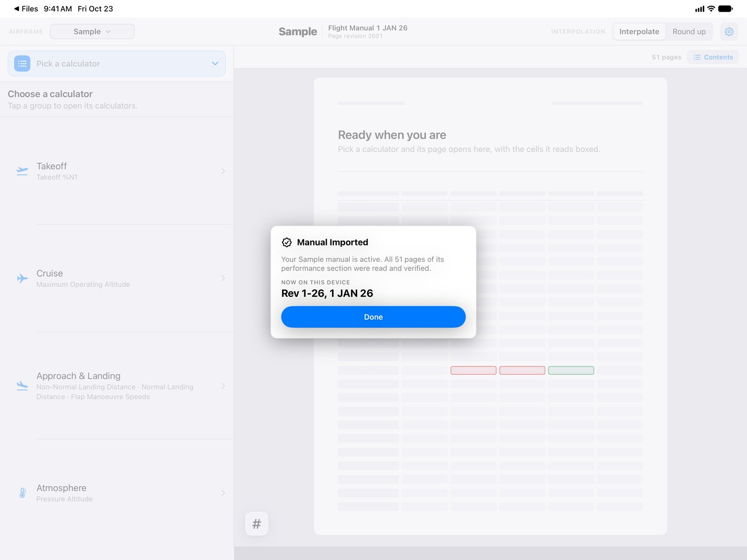Image resolution: width=747 pixels, height=560 pixels.
Task: Open the Approach & Landing group
Action: click(x=117, y=386)
